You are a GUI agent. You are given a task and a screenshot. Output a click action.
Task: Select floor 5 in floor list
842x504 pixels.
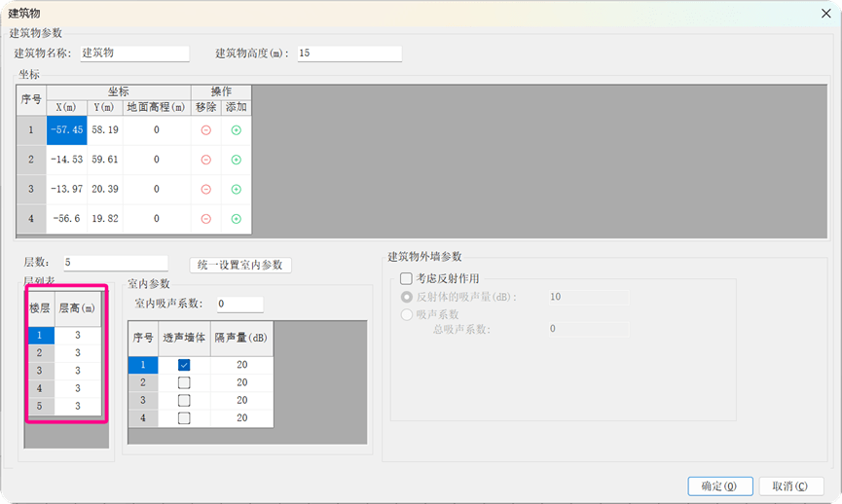[40, 406]
